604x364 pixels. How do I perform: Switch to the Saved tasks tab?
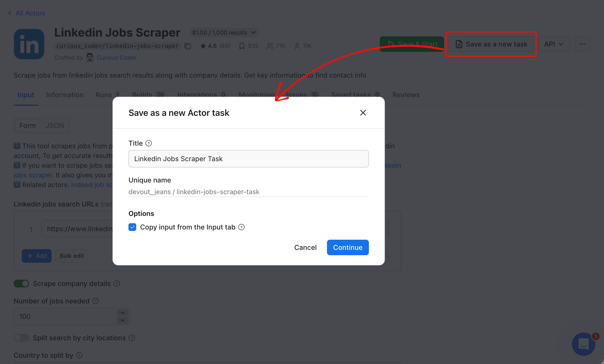coord(356,95)
